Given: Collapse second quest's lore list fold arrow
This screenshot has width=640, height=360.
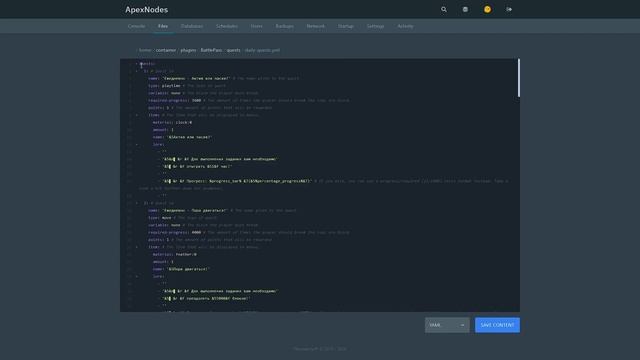Looking at the screenshot, I should tap(136, 276).
